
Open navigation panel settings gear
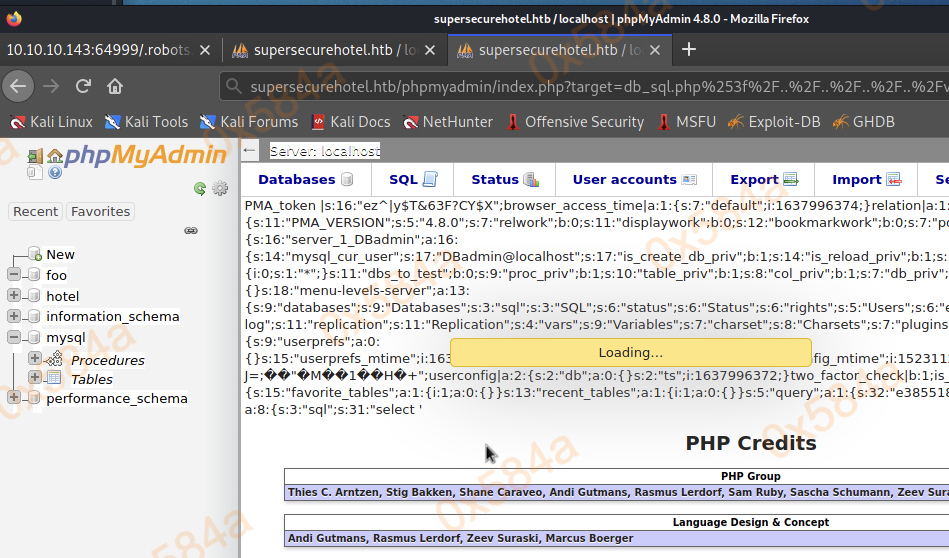coord(220,188)
